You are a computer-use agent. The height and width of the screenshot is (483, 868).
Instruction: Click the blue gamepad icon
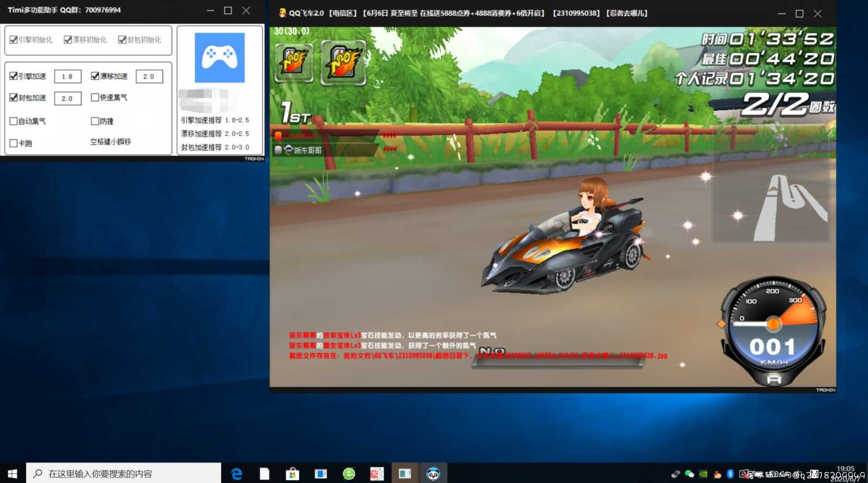tap(219, 58)
